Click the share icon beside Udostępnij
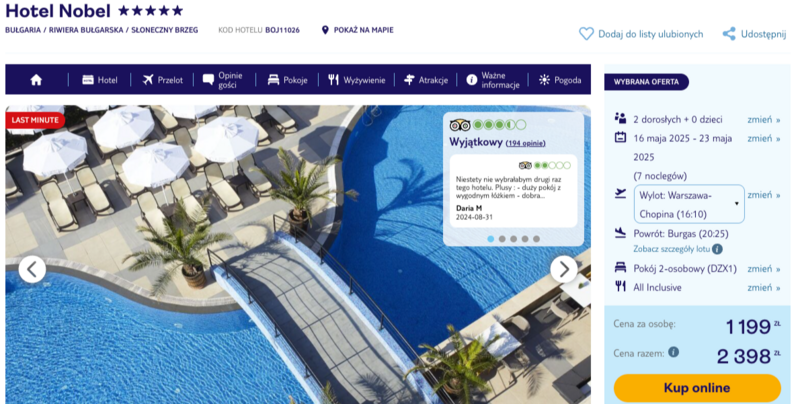 pyautogui.click(x=729, y=34)
